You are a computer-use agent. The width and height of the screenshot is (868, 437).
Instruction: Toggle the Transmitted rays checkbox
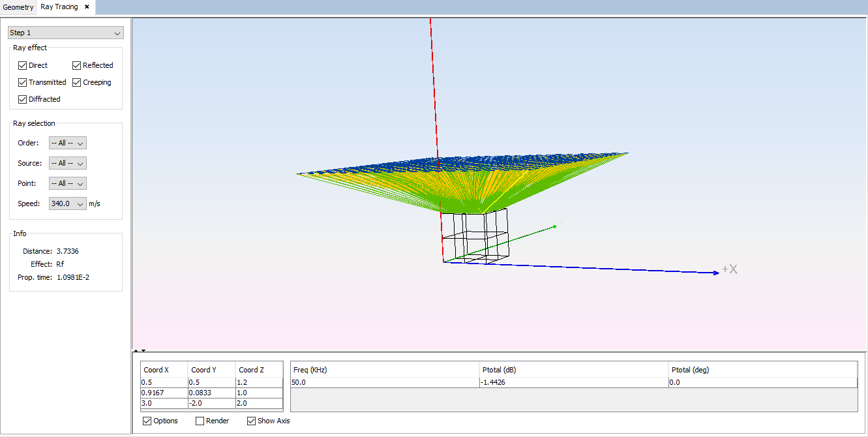click(23, 82)
